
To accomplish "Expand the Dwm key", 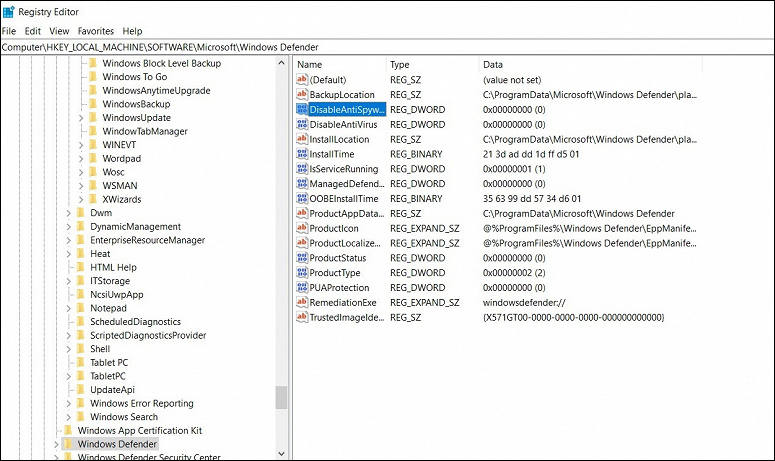I will pos(69,213).
